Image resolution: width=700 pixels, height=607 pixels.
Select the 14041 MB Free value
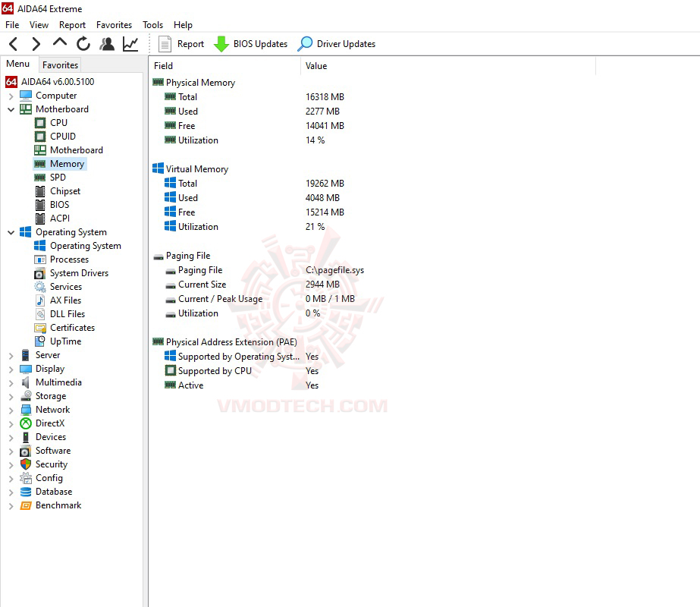point(325,126)
